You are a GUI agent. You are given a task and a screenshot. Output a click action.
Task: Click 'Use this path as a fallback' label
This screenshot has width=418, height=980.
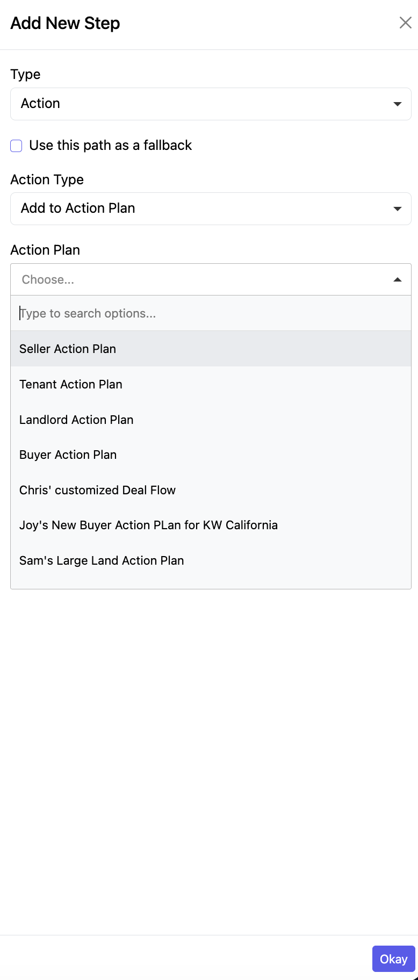click(x=110, y=146)
